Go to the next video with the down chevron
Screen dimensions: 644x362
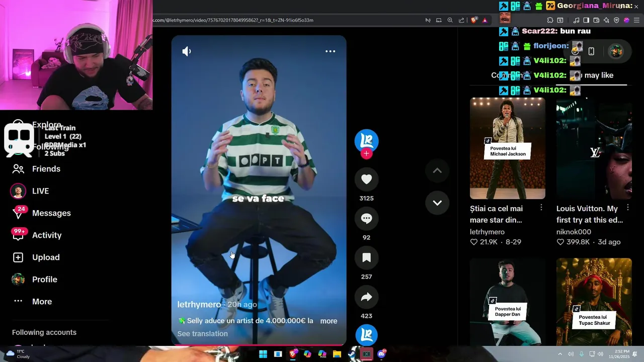(437, 203)
